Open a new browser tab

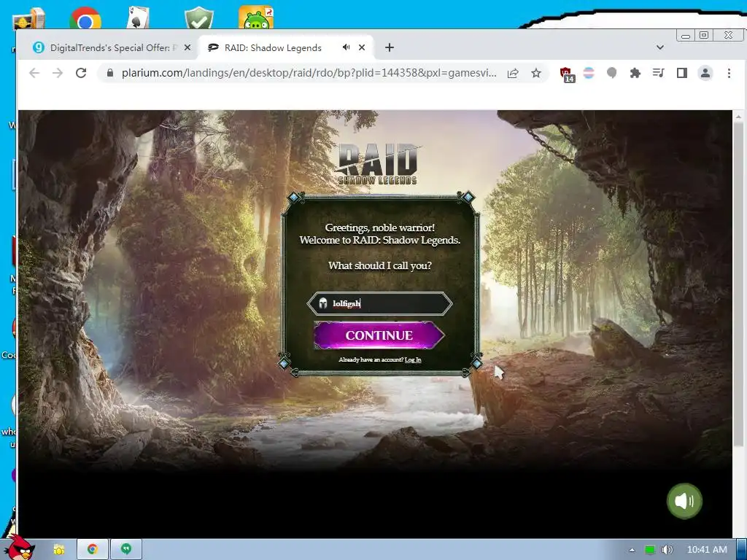point(390,47)
